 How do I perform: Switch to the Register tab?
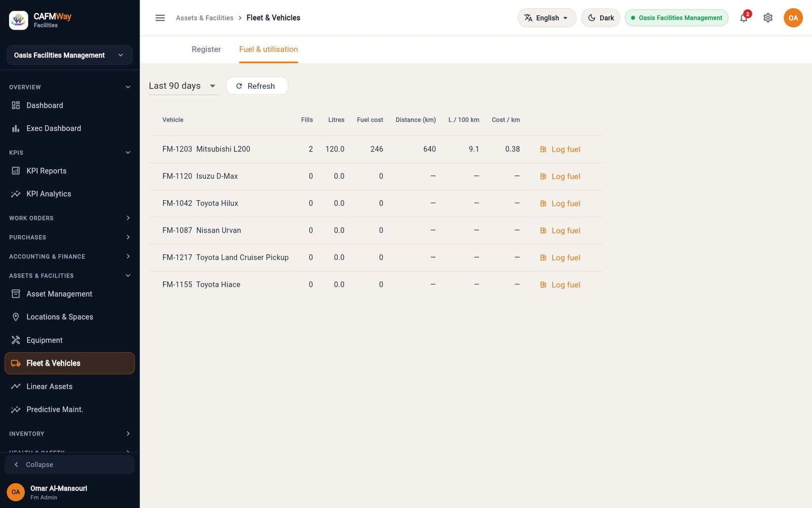tap(206, 49)
